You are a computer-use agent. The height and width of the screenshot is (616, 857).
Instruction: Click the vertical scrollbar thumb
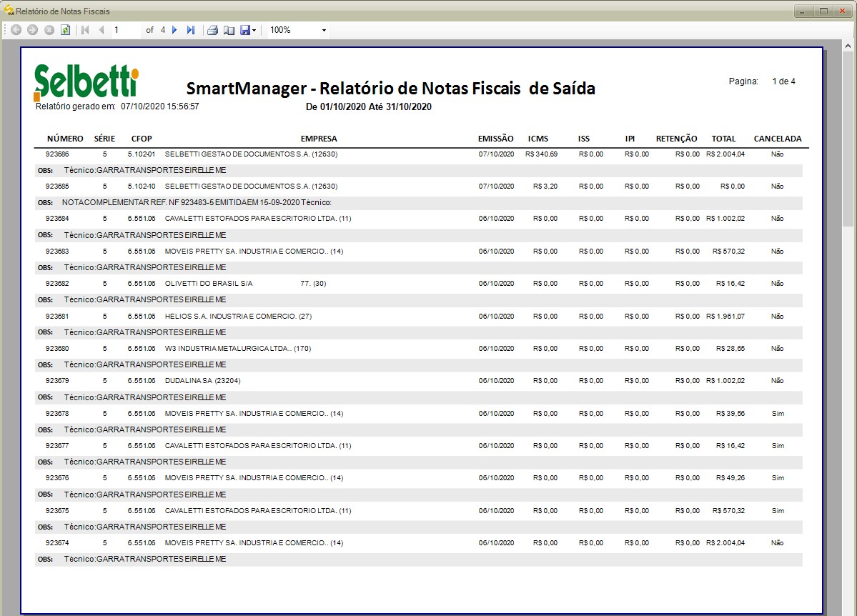pos(848,139)
